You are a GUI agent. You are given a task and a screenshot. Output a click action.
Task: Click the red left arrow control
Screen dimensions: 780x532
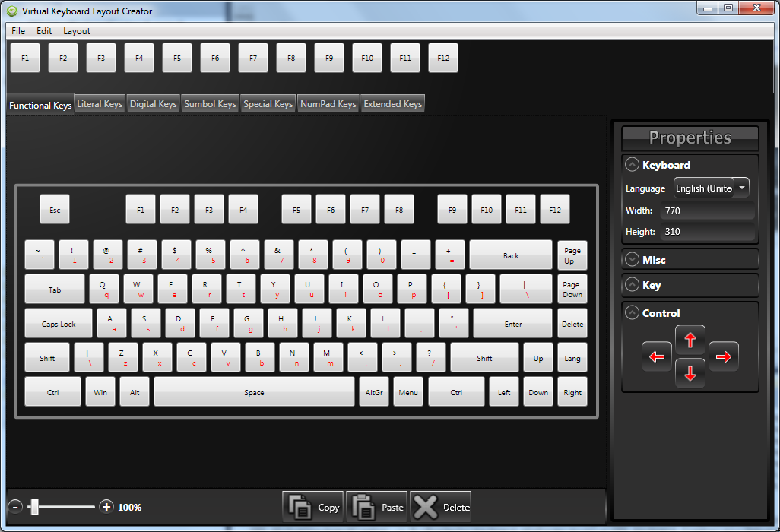tap(657, 356)
